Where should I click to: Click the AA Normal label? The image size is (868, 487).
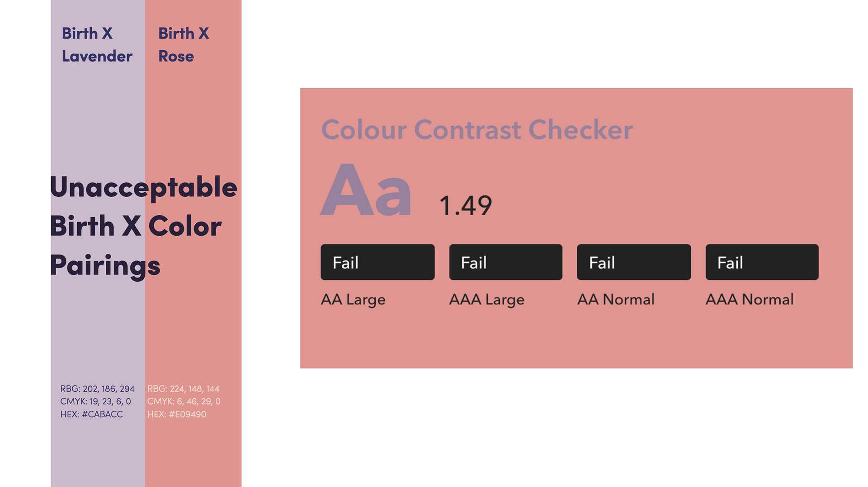tap(616, 299)
